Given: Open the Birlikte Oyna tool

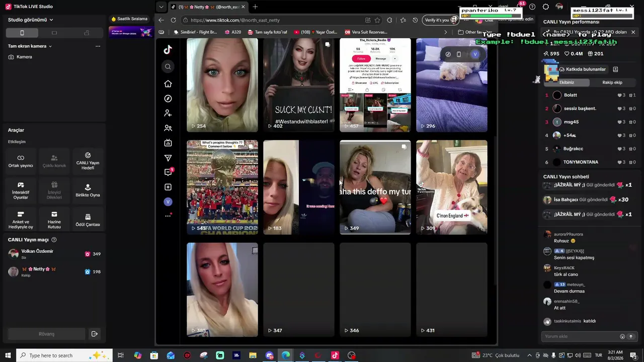Looking at the screenshot, I should [x=88, y=191].
